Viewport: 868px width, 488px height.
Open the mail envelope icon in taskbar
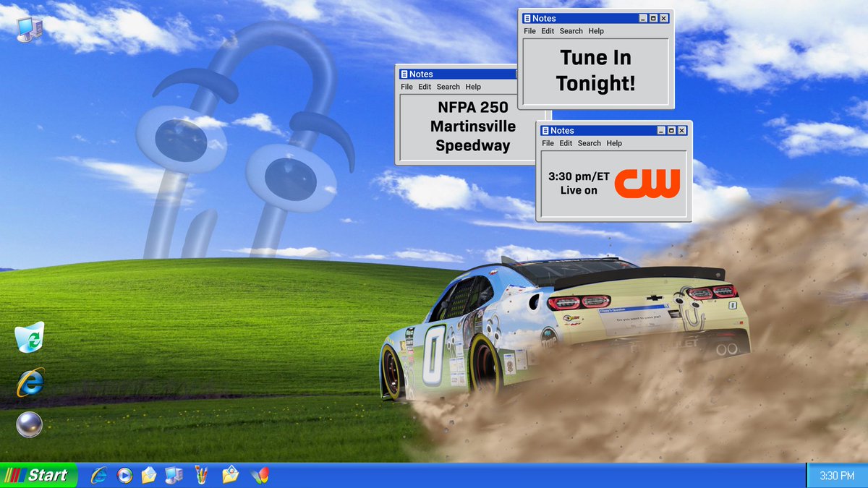pyautogui.click(x=148, y=475)
